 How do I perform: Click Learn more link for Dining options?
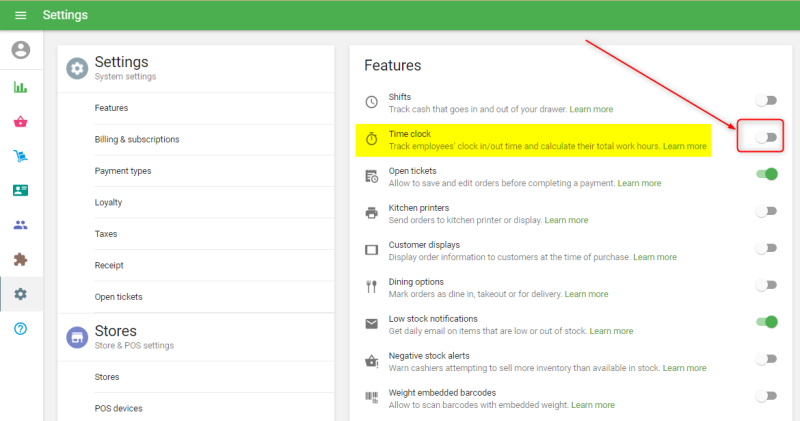[586, 294]
